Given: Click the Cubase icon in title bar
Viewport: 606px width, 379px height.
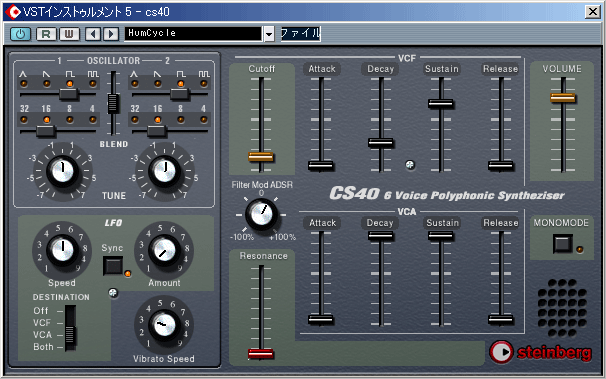Looking at the screenshot, I should pos(13,12).
